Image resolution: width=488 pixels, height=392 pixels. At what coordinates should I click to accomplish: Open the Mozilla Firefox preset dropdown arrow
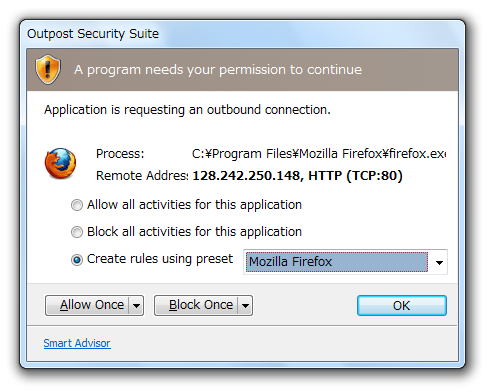(x=439, y=262)
